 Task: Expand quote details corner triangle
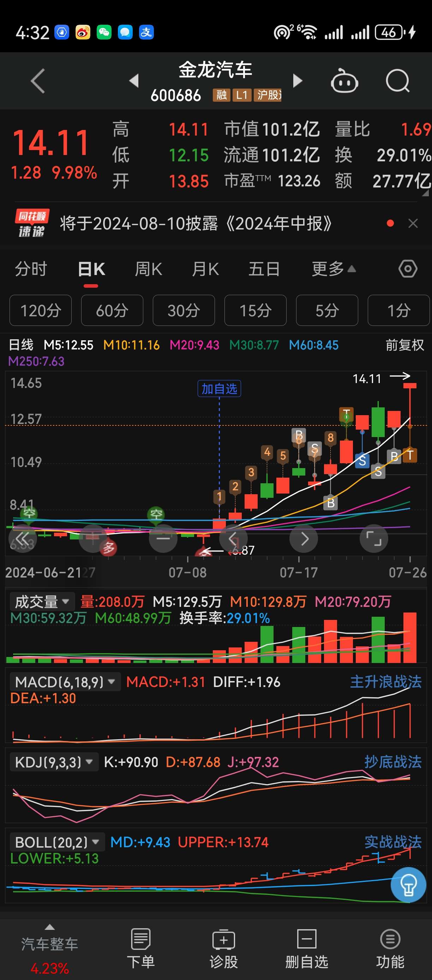pyautogui.click(x=425, y=193)
